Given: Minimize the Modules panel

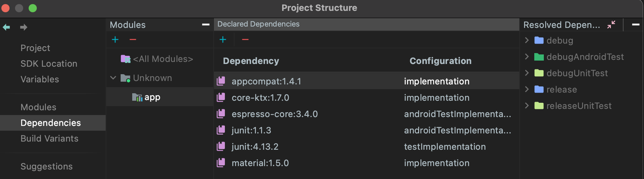Looking at the screenshot, I should 206,25.
